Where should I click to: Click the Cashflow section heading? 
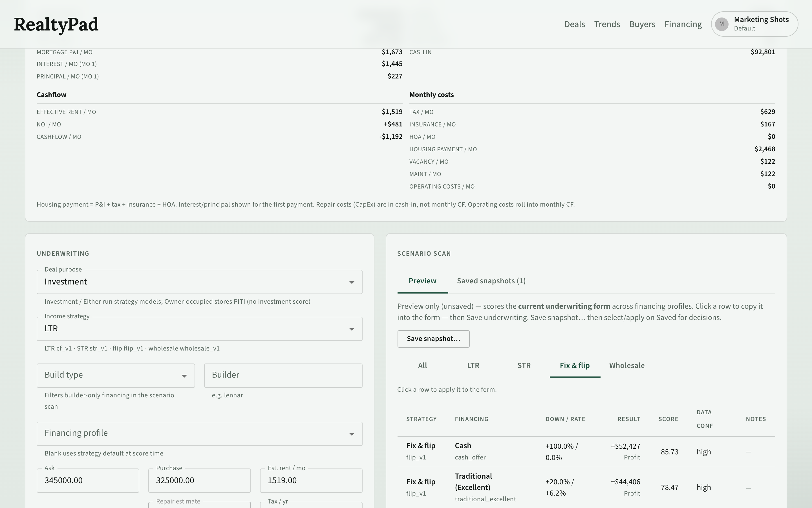[x=51, y=95]
